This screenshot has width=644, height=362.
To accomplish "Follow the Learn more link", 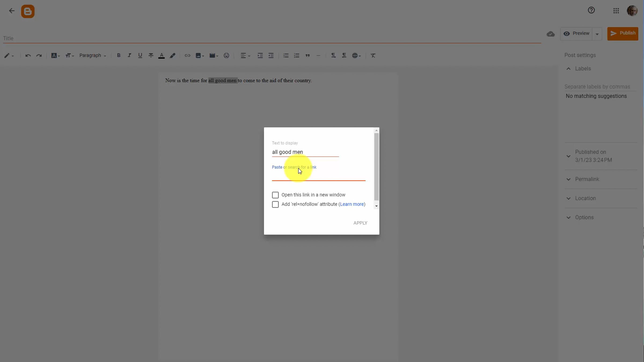I will (x=352, y=204).
